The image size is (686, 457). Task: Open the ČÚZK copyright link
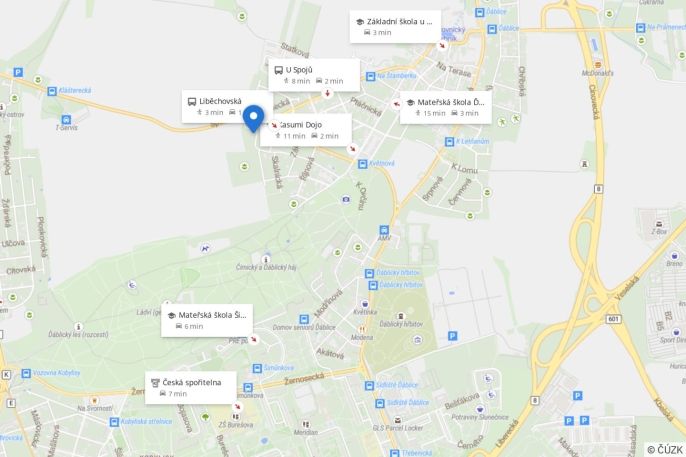pos(665,450)
